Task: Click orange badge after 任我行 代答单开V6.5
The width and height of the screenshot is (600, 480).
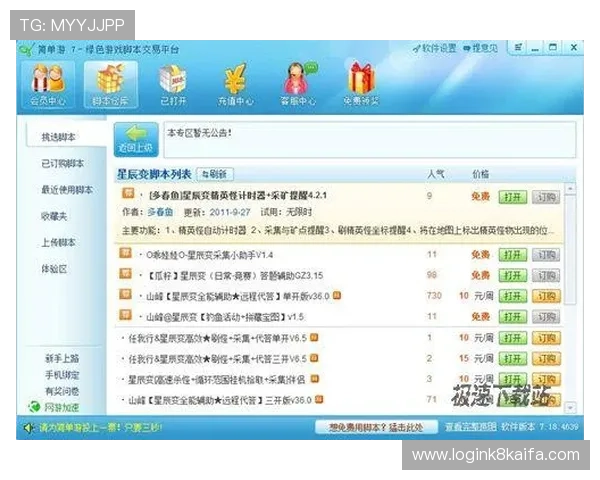Action: click(314, 338)
